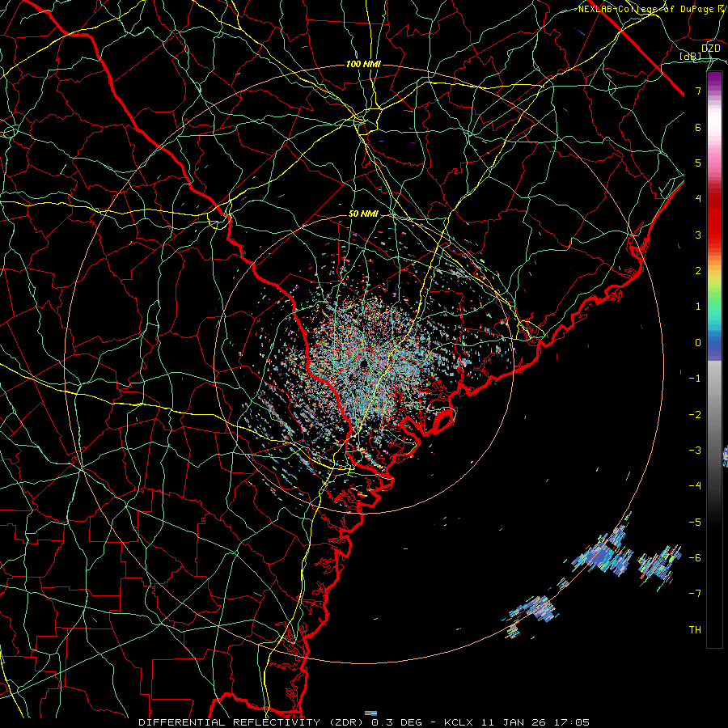Click the "50 NMI" range ring label
The width and height of the screenshot is (728, 728).
363,214
